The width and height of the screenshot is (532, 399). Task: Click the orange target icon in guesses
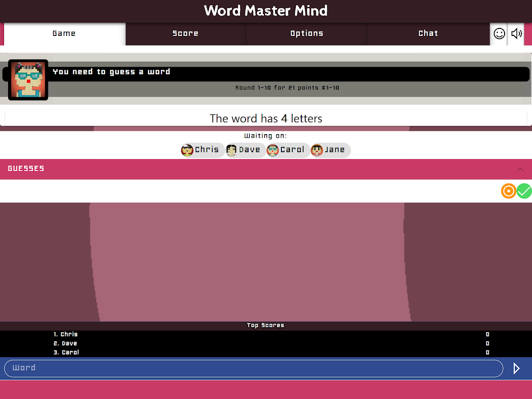point(508,191)
